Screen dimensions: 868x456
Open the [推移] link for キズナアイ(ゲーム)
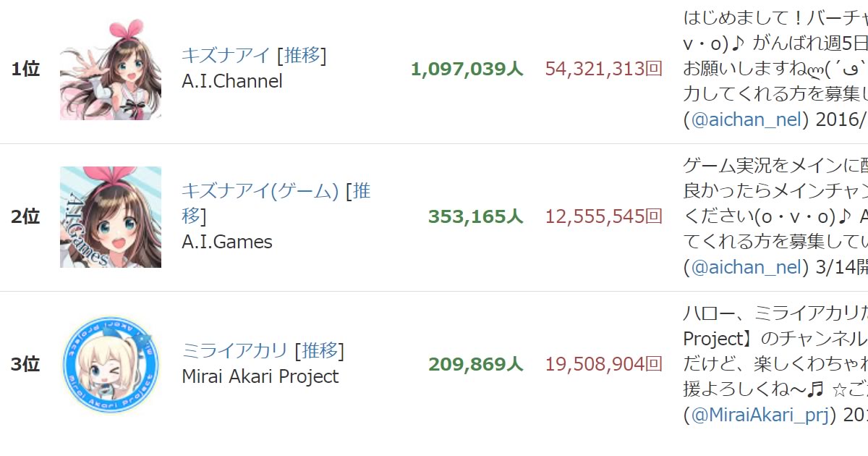363,191
